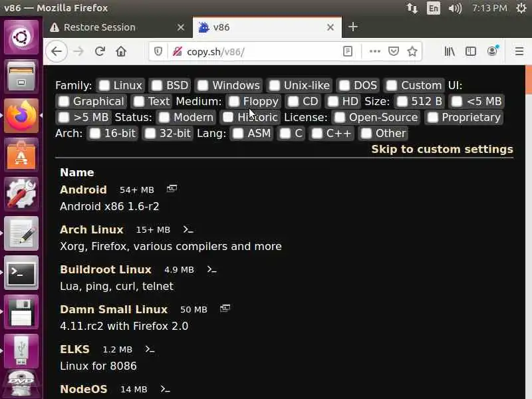
Task: Select the v86 browser tab
Action: click(x=267, y=27)
